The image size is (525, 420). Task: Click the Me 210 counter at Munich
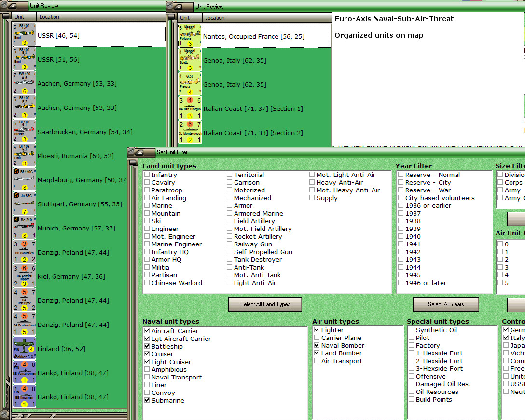point(24,228)
